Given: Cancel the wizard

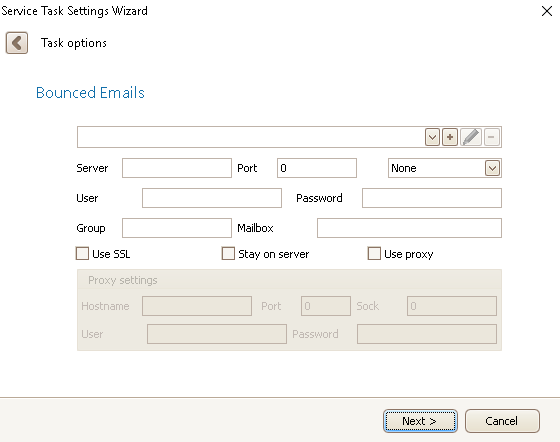Looking at the screenshot, I should (502, 421).
